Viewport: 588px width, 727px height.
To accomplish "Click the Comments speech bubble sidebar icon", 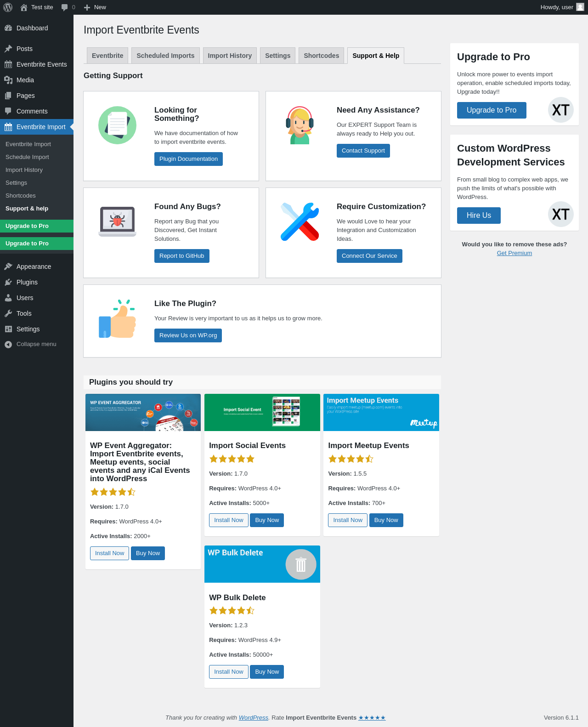I will (8, 111).
